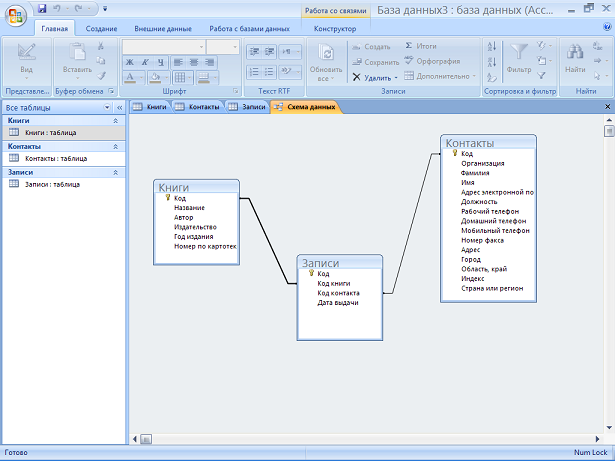Open the Конструктор ribbon tab

(x=335, y=29)
